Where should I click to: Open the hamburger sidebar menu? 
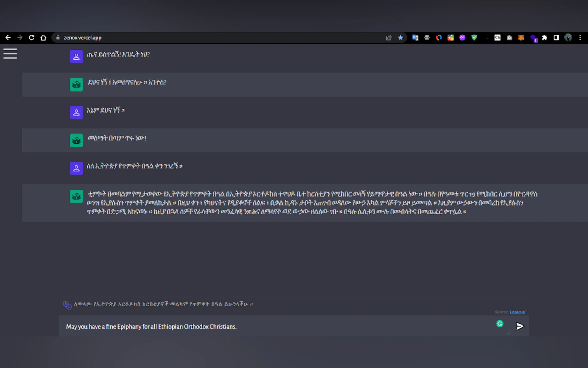point(10,54)
